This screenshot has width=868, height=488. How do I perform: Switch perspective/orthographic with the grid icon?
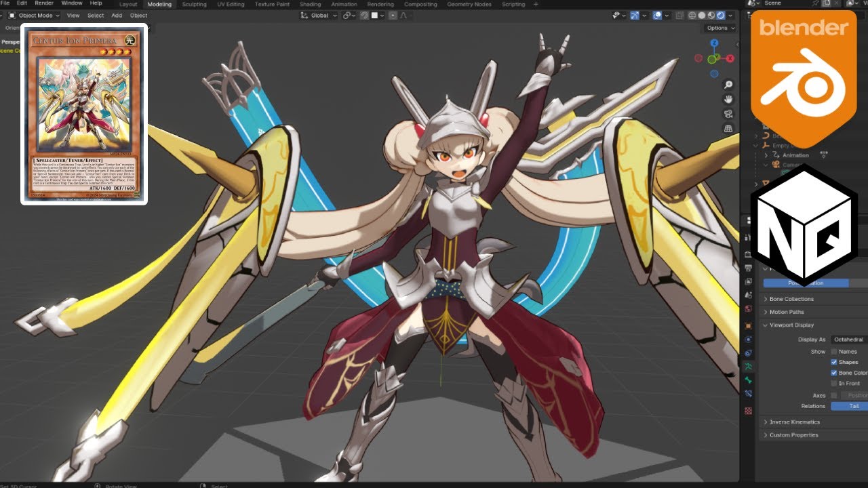tap(728, 128)
